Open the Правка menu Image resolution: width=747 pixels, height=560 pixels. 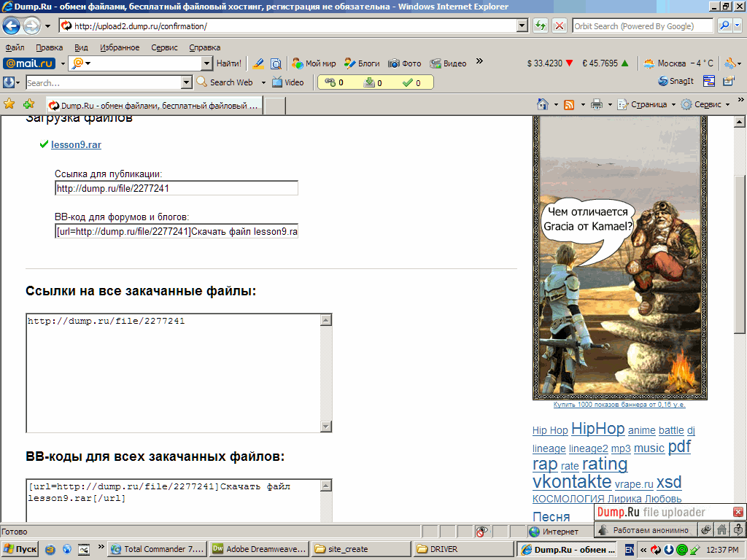tap(49, 47)
